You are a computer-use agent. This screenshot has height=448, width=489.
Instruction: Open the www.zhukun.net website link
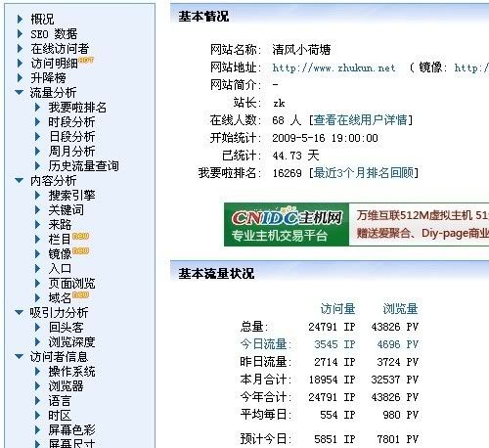click(333, 67)
